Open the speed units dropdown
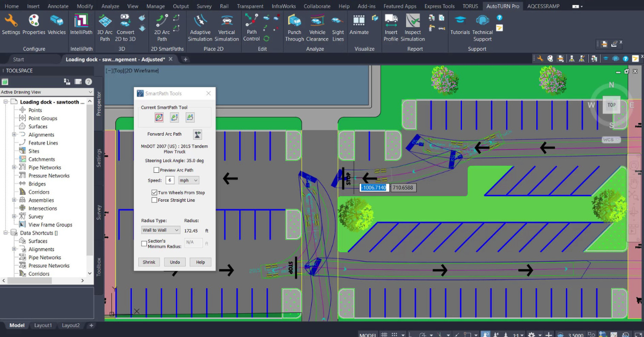 189,180
